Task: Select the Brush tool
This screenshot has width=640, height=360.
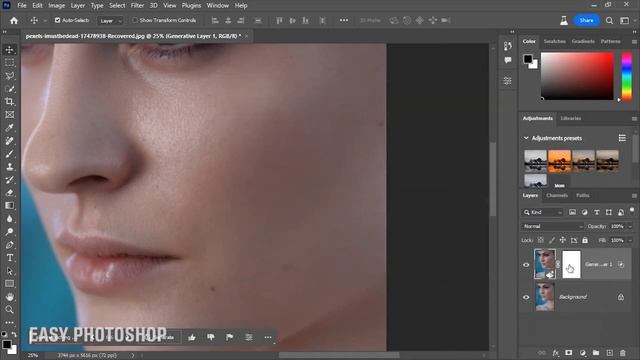Action: [x=9, y=154]
